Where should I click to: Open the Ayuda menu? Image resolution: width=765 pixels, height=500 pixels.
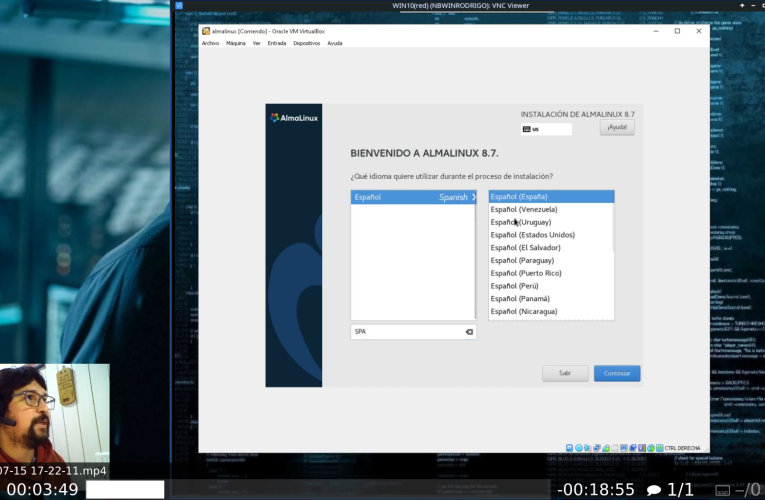pos(335,43)
